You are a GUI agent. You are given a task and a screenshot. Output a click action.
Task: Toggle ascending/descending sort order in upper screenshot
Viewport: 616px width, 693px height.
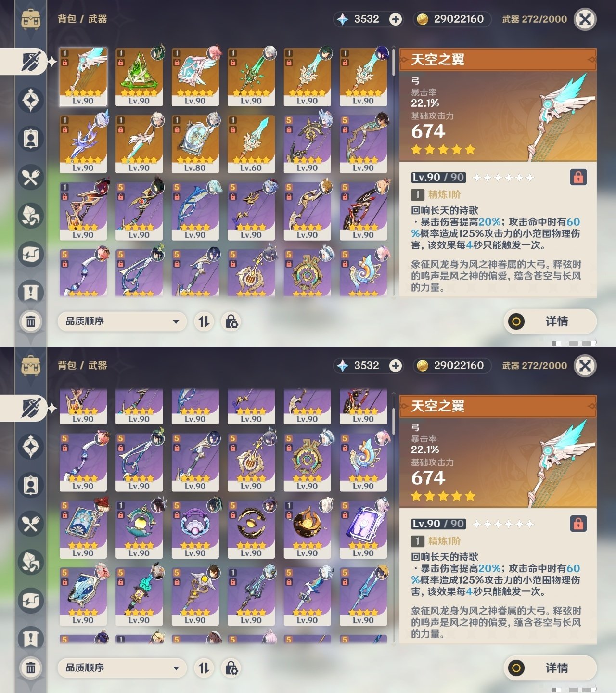(x=204, y=321)
